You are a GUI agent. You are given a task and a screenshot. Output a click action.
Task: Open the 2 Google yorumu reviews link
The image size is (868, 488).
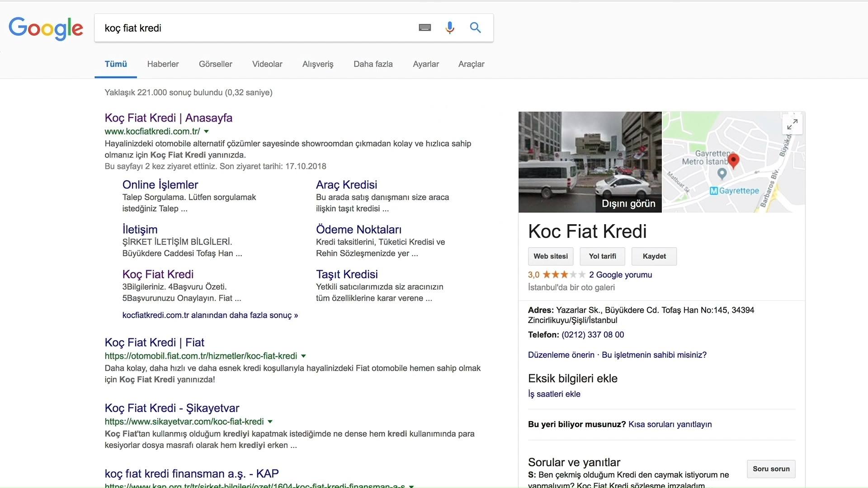point(620,275)
